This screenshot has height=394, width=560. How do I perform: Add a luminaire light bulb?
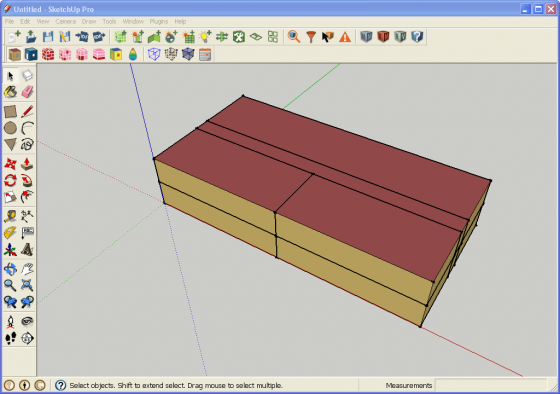tap(205, 36)
